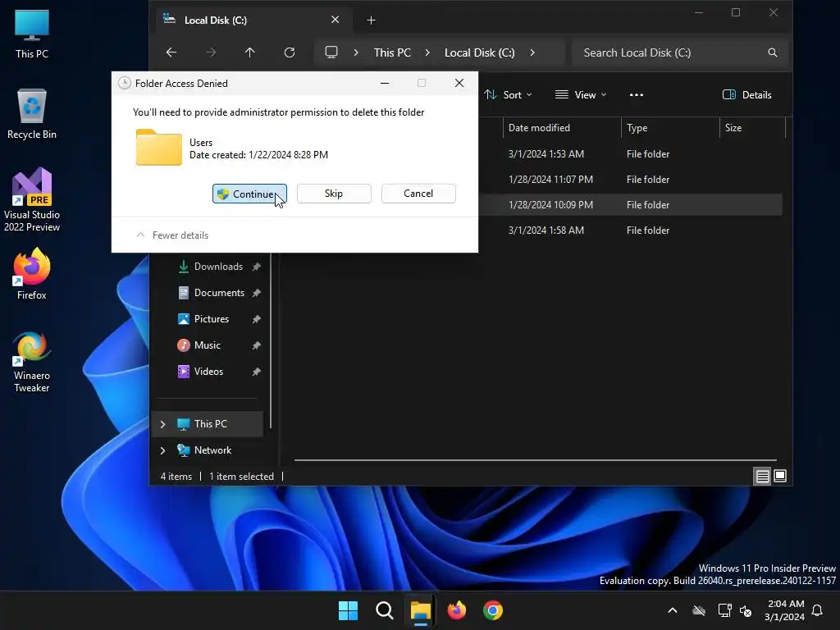840x630 pixels.
Task: Open the Windows Start menu
Action: click(x=348, y=610)
